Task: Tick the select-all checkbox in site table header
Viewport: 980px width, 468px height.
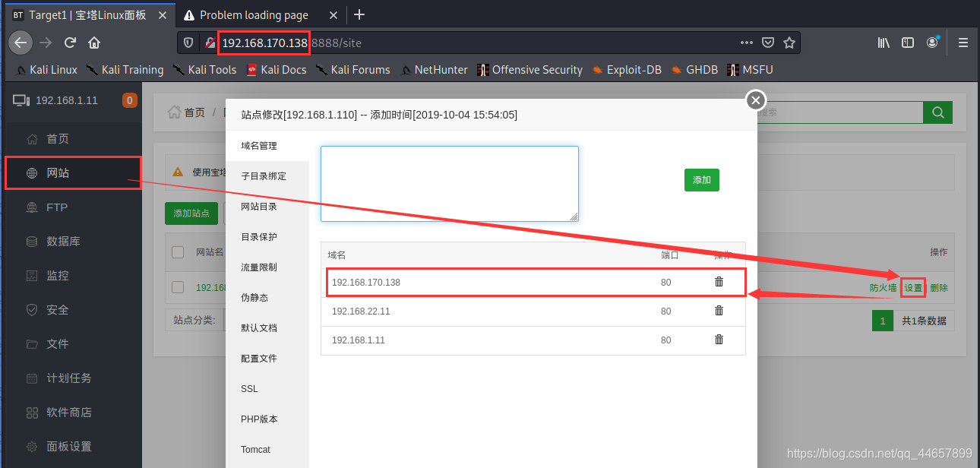Action: pos(178,252)
